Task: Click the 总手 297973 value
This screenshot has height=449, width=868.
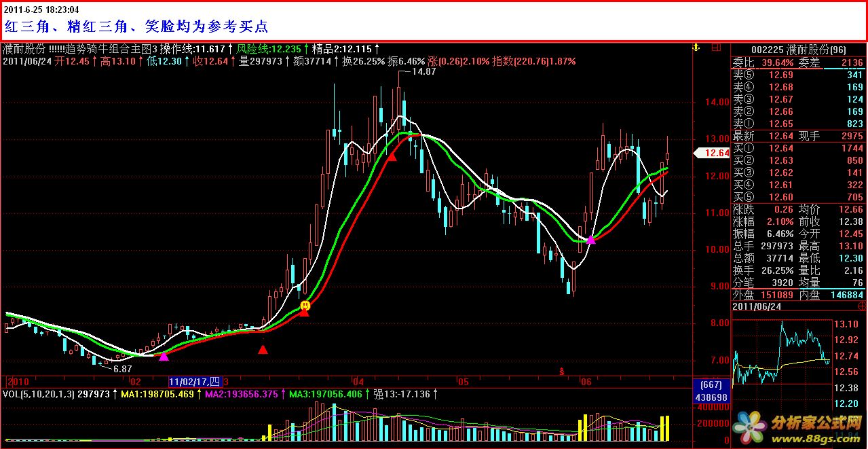Action: [777, 246]
